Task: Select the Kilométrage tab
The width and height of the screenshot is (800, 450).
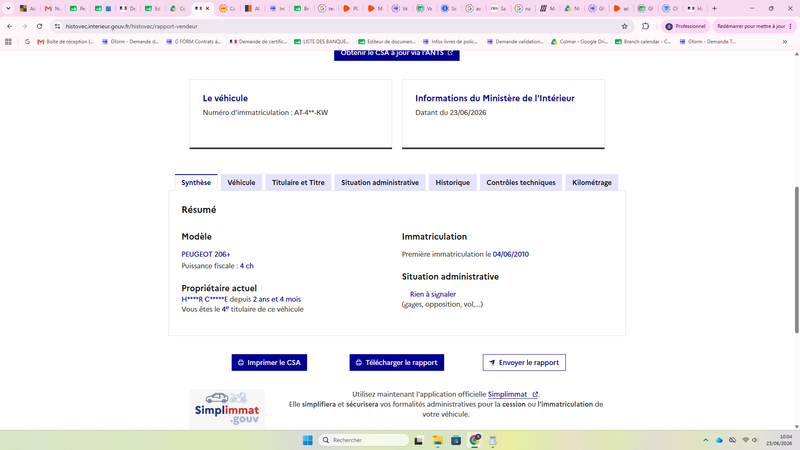Action: tap(592, 183)
